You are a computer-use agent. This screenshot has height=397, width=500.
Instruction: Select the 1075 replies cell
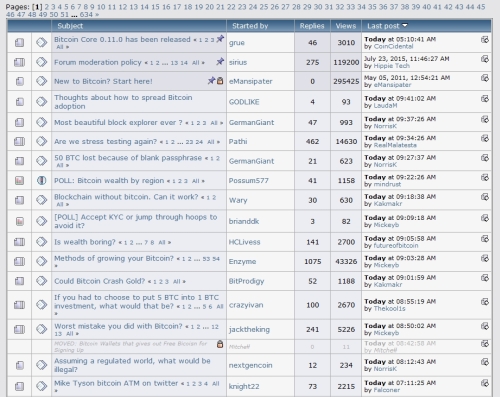click(312, 262)
